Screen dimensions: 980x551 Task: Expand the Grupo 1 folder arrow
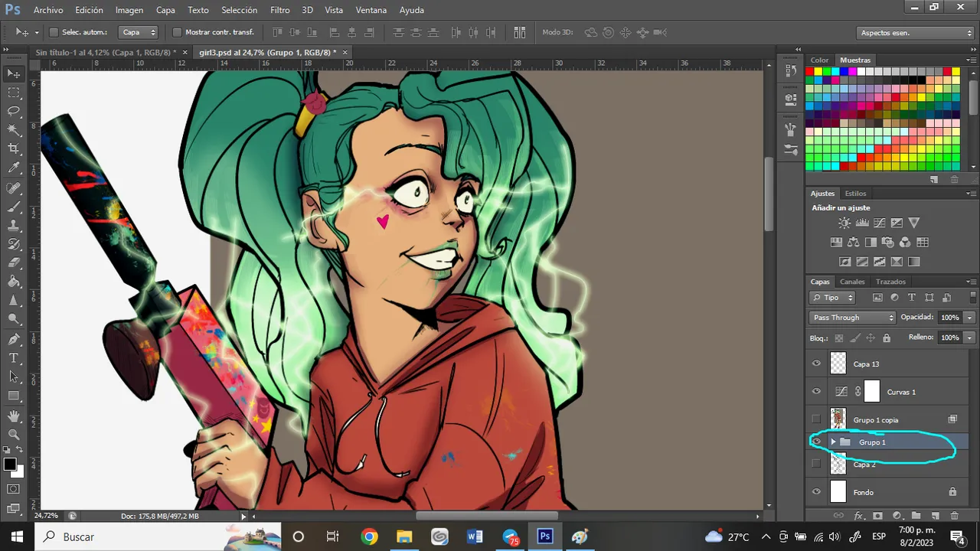[833, 442]
